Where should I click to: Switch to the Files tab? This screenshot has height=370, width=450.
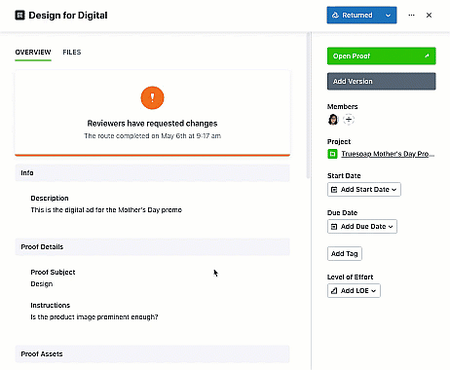[x=72, y=52]
